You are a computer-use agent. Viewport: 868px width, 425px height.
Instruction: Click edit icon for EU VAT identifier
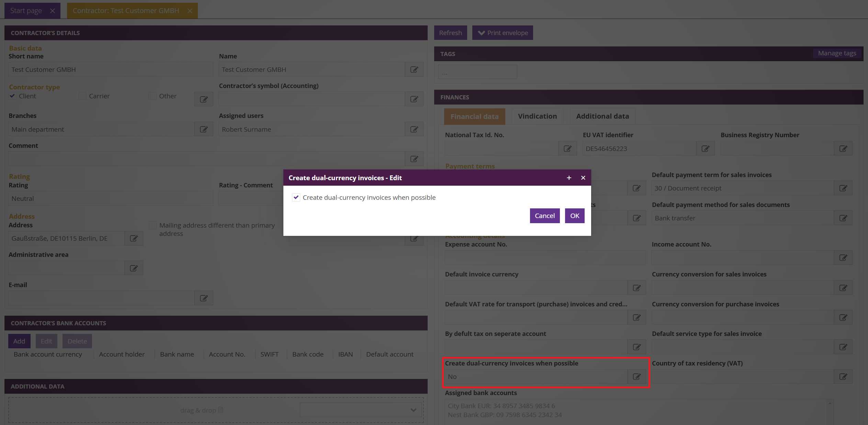tap(705, 149)
